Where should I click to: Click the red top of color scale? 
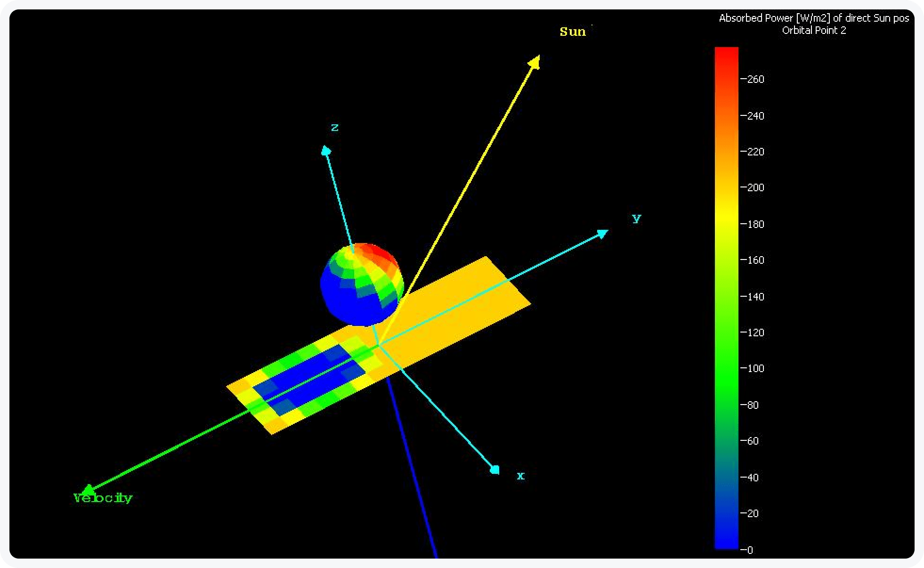(x=727, y=54)
